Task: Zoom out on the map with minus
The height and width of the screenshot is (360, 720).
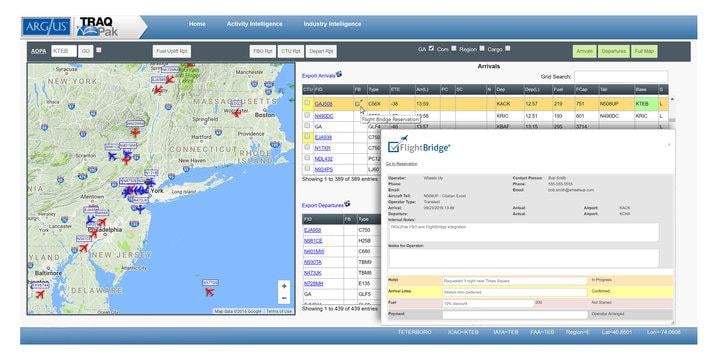Action: [x=284, y=298]
